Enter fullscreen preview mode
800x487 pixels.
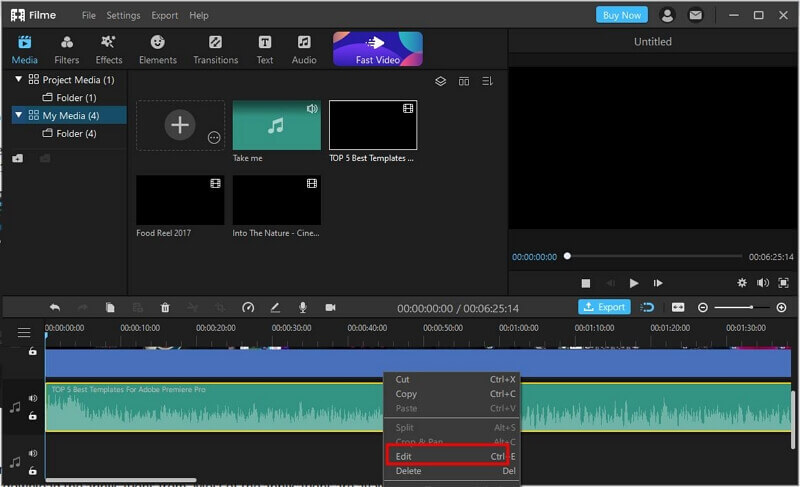pyautogui.click(x=783, y=283)
